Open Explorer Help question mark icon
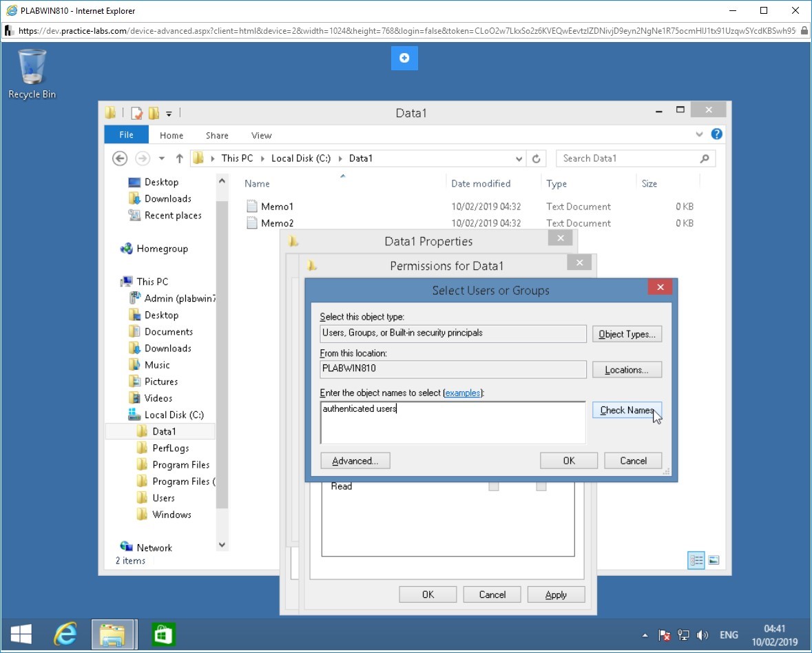 tap(717, 134)
